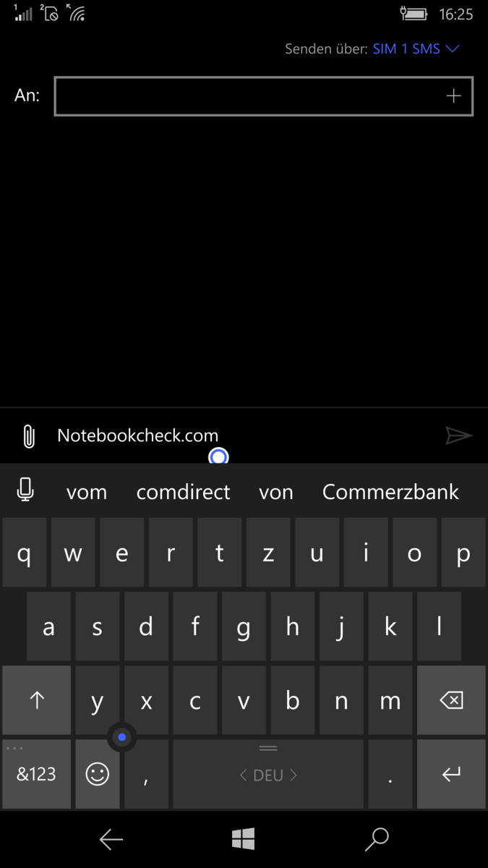
Task: Tap the text cursor handle
Action: pos(218,456)
